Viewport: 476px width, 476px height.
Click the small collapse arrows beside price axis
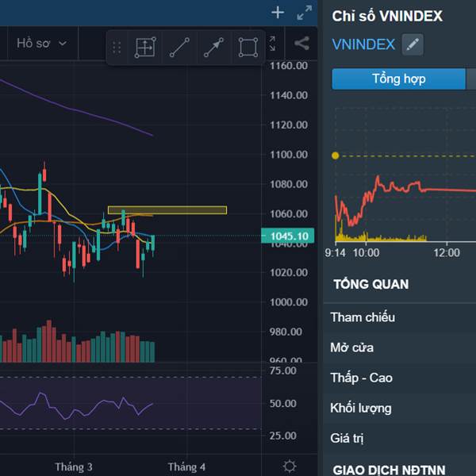(272, 44)
